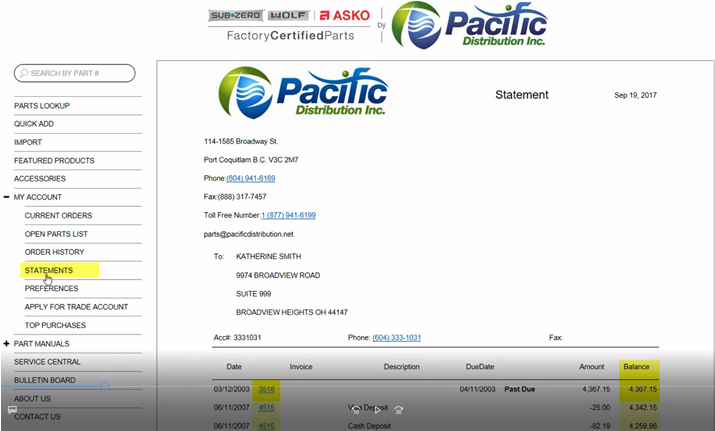Viewport: 715px width, 431px height.
Task: Click customer phone link (604) 333-1031
Action: pos(397,338)
